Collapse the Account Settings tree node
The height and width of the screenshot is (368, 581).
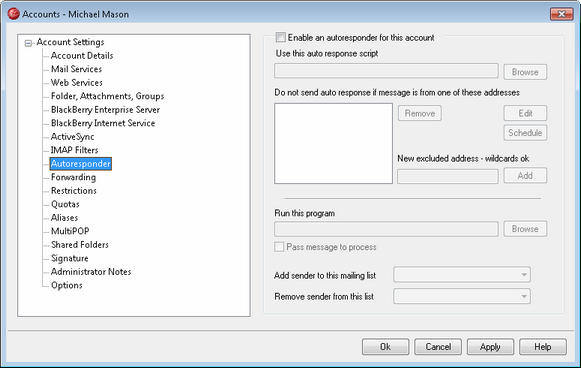pyautogui.click(x=28, y=43)
